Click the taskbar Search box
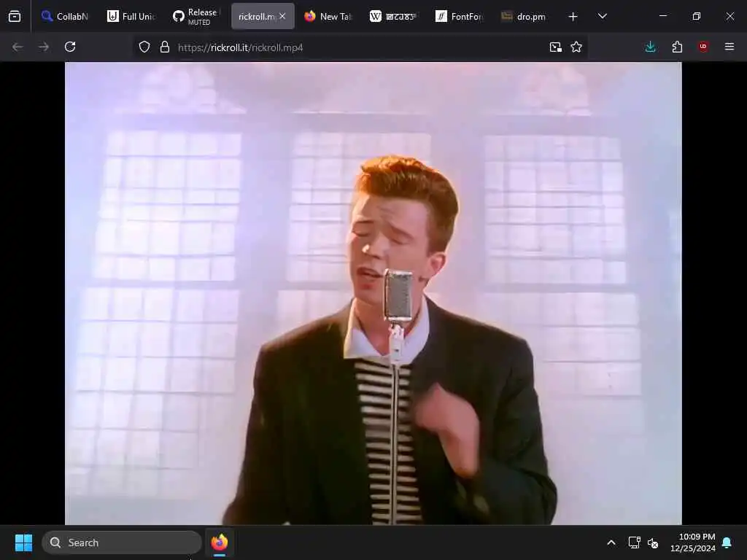 122,542
